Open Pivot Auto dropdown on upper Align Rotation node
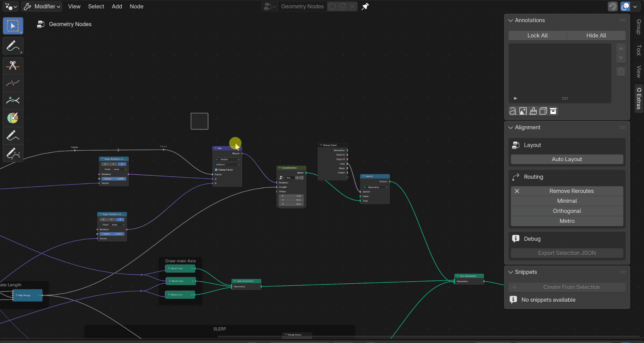 (x=119, y=169)
